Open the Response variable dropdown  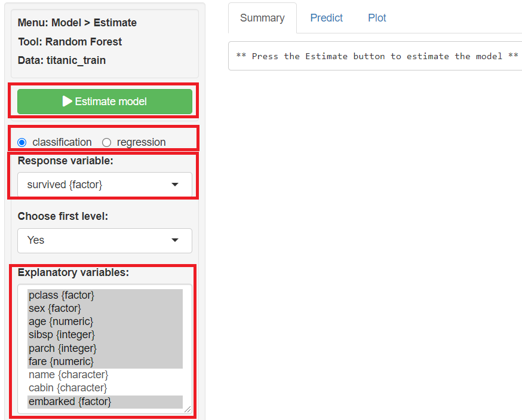coord(105,185)
